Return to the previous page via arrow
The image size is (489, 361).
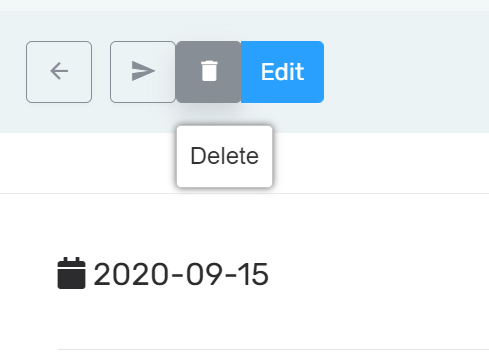pos(59,72)
